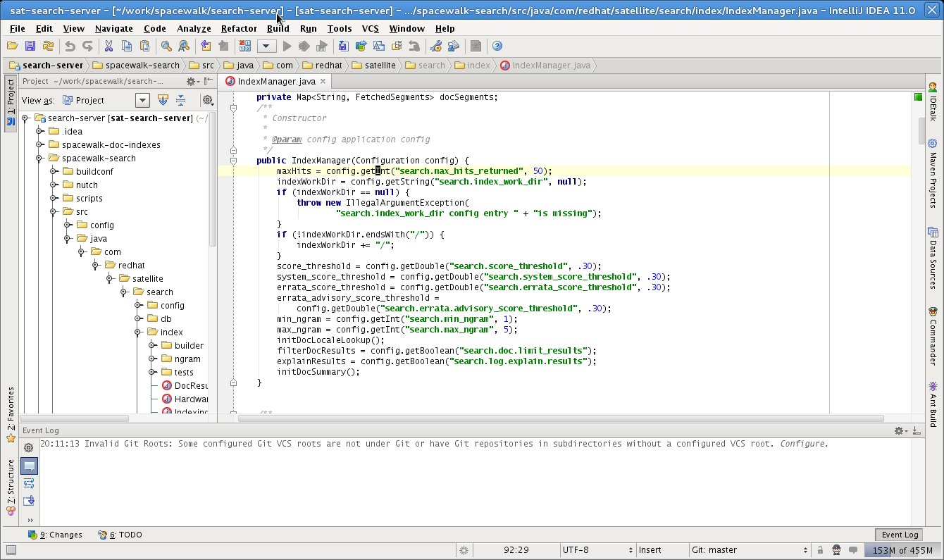Image resolution: width=944 pixels, height=560 pixels.
Task: Select the builder folder in tree
Action: click(182, 346)
